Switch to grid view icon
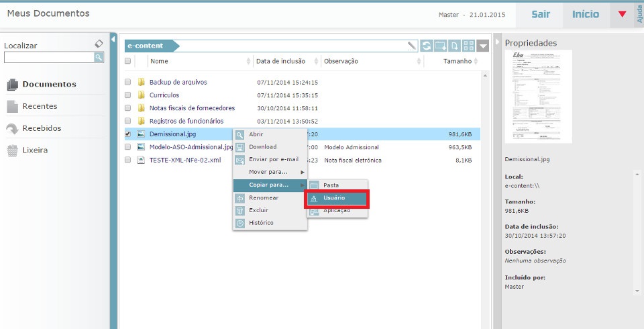This screenshot has width=644, height=329. point(469,46)
